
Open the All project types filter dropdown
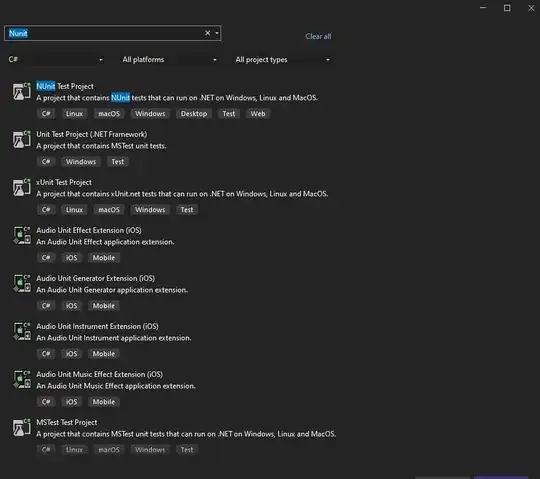click(282, 60)
